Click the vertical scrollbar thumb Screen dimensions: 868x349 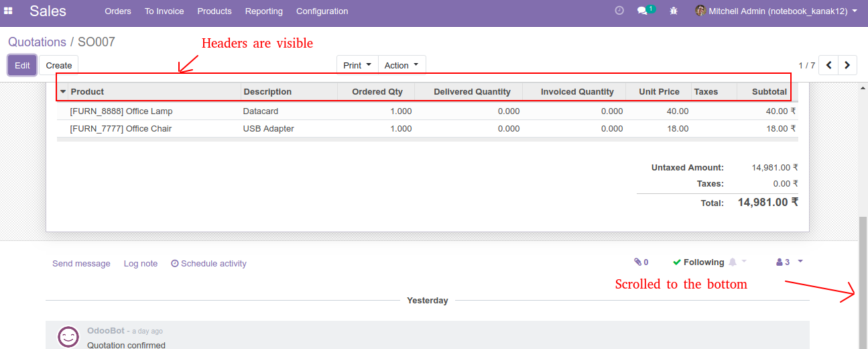(x=863, y=282)
